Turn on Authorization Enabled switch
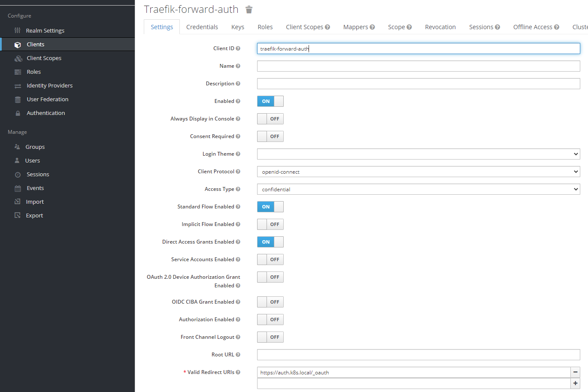 (270, 320)
